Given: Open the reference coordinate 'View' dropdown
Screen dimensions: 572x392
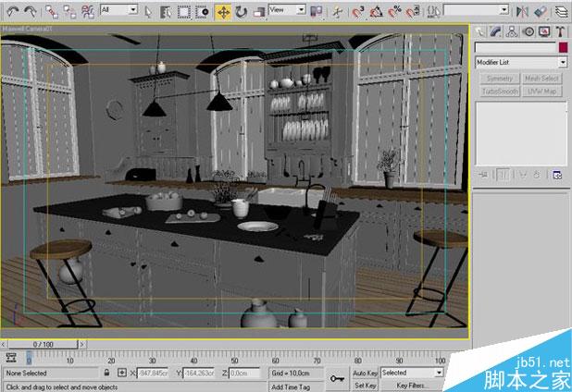Looking at the screenshot, I should [287, 10].
